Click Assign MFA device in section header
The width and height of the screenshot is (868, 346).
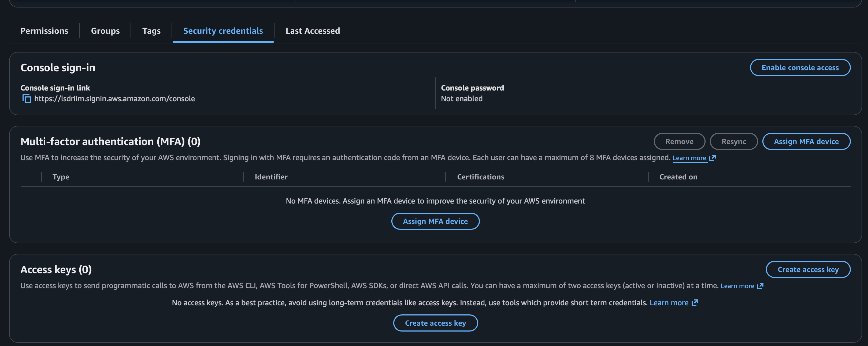(x=806, y=141)
